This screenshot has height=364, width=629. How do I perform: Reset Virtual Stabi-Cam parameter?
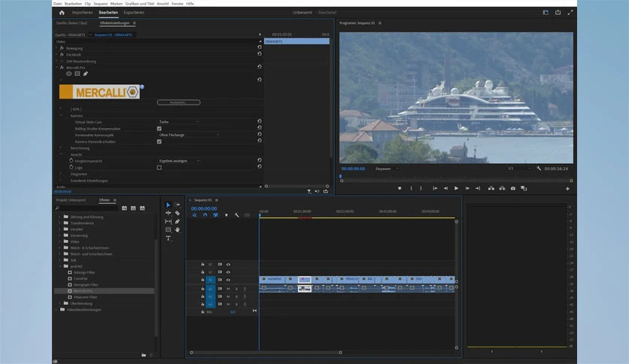(x=260, y=121)
